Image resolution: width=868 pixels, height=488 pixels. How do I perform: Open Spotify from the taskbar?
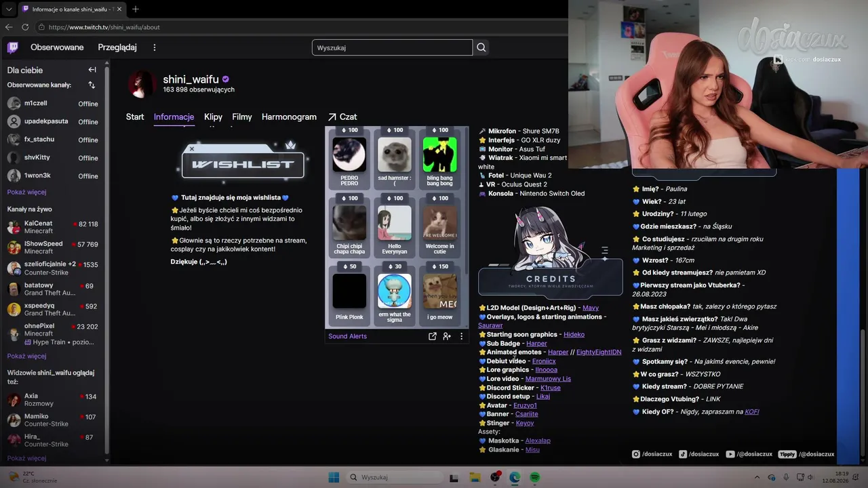534,477
